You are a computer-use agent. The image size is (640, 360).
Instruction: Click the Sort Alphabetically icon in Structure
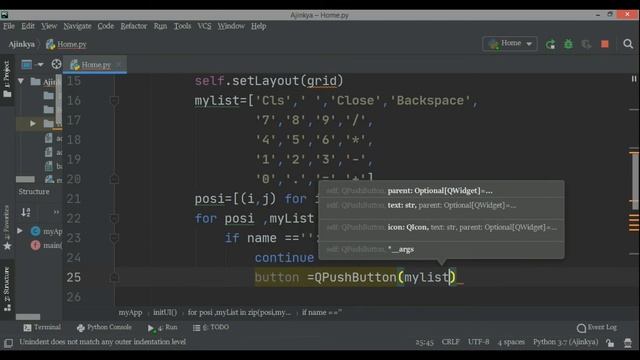pos(26,212)
